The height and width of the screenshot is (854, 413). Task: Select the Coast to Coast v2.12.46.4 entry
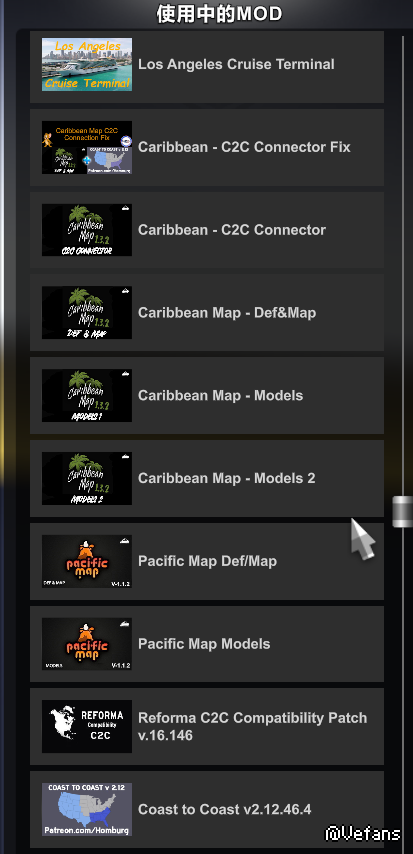(x=207, y=809)
